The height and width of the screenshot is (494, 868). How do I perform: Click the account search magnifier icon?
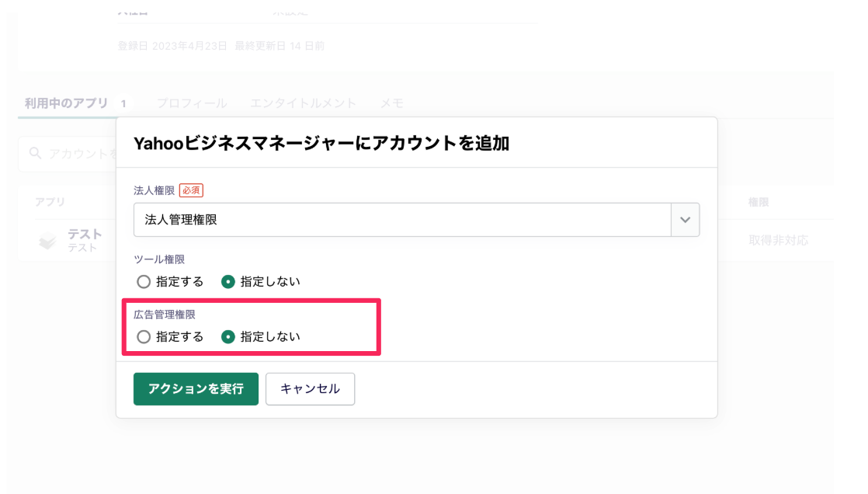coord(36,153)
